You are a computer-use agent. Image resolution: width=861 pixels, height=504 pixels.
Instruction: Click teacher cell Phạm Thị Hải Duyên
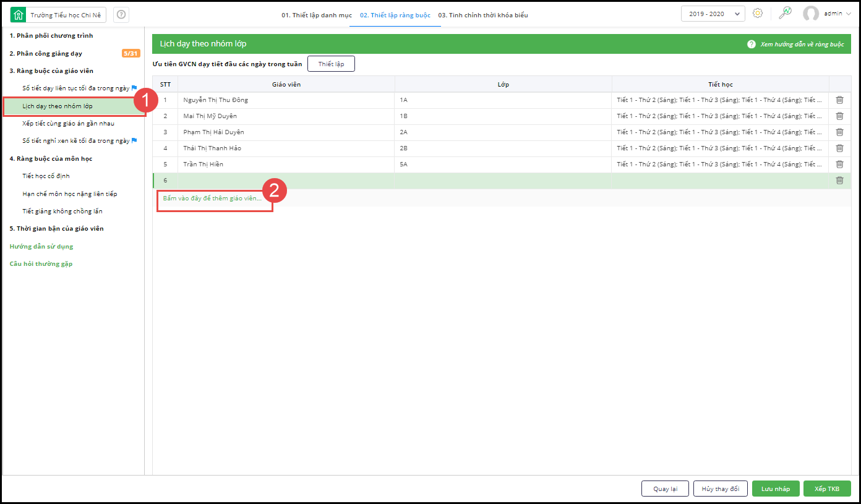click(286, 132)
